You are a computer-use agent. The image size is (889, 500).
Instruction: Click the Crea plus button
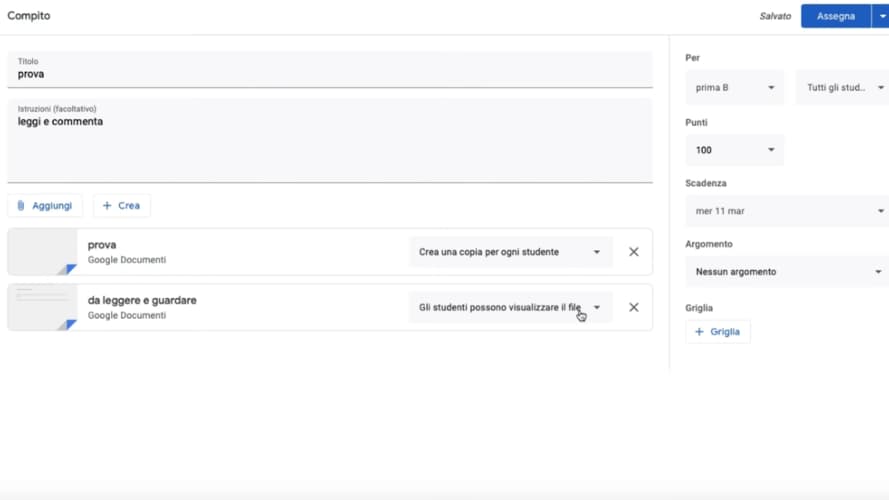(121, 205)
